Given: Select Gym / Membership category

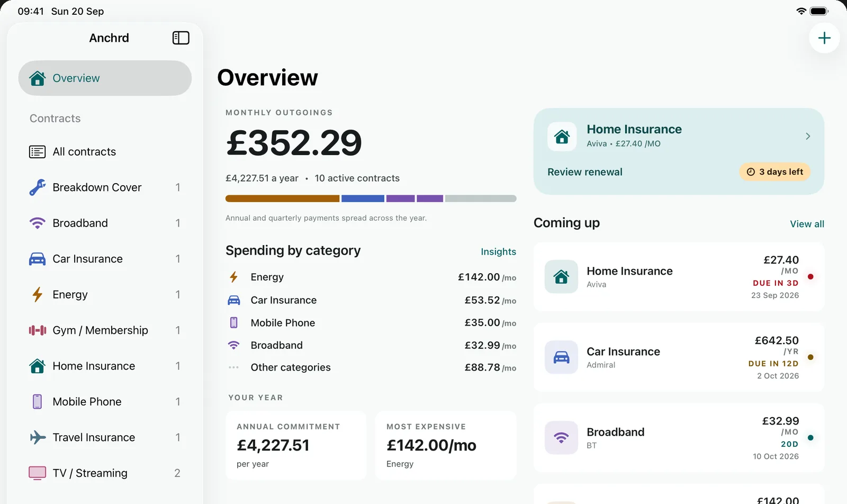Looking at the screenshot, I should [x=105, y=330].
